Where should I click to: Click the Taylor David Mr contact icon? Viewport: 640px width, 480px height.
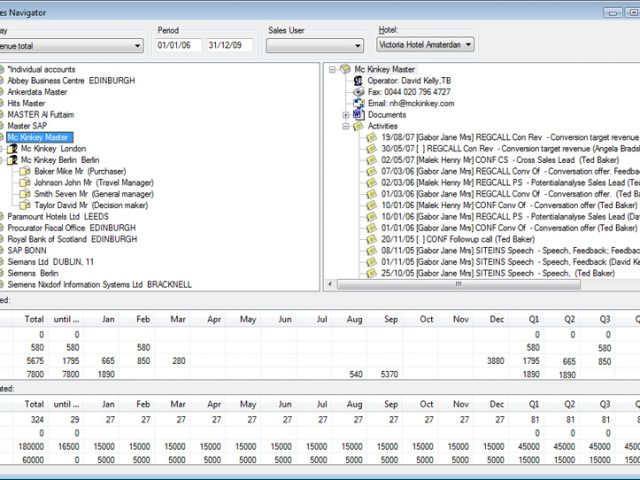coord(25,205)
